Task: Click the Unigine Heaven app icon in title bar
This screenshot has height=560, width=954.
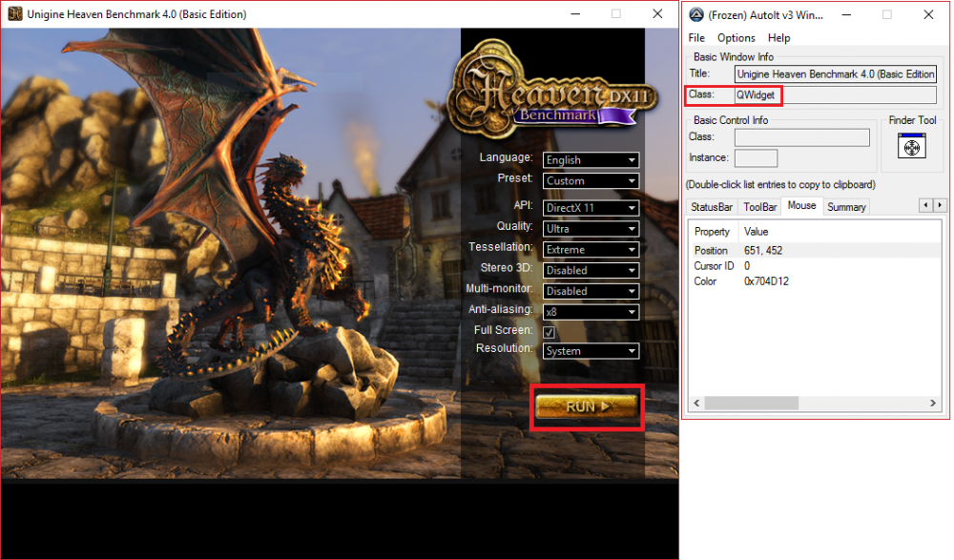Action: tap(14, 13)
